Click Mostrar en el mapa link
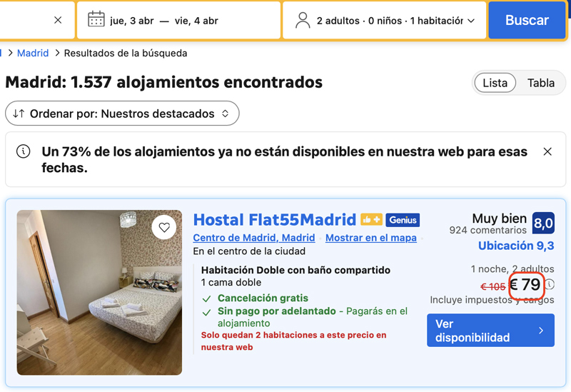 (370, 238)
